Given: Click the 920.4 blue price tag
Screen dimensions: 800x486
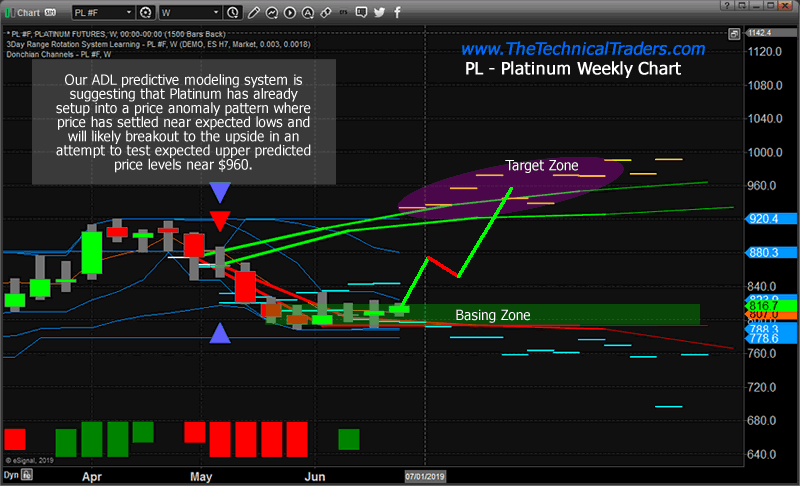Looking at the screenshot, I should pos(771,219).
